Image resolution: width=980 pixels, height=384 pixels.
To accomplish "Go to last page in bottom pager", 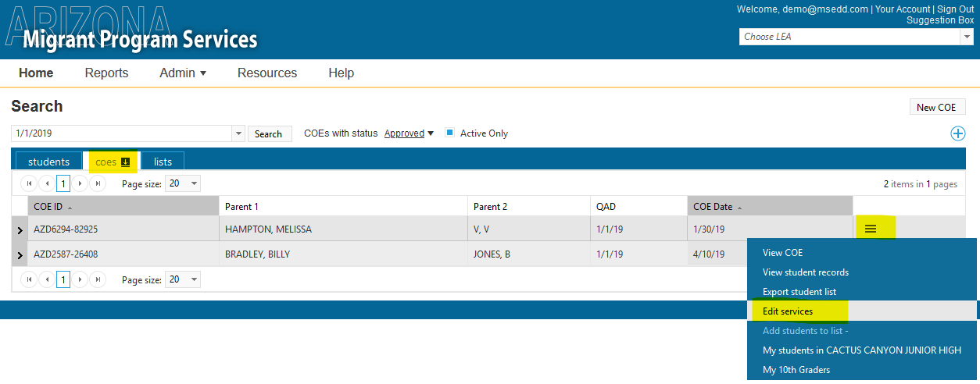I will point(98,279).
